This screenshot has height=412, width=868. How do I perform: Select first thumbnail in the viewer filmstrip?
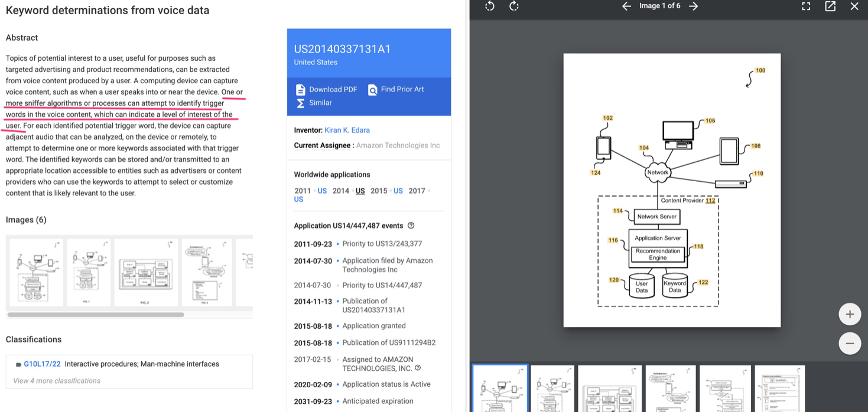(500, 388)
